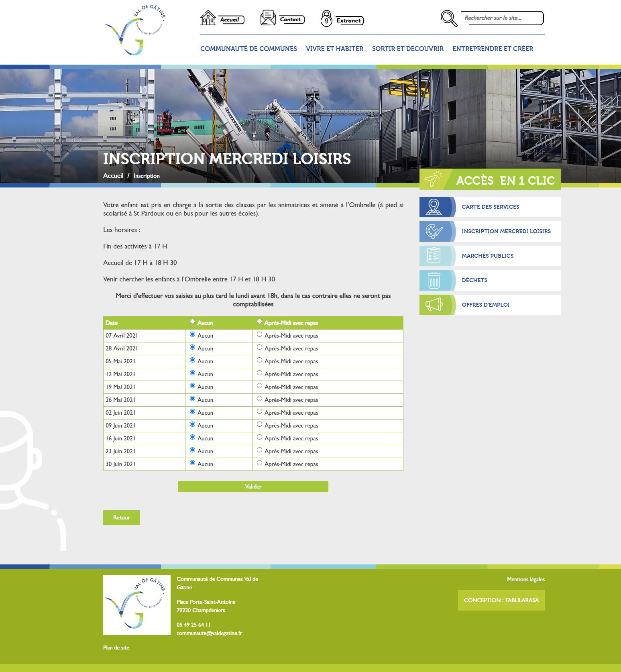The width and height of the screenshot is (621, 672).
Task: Select Après-Midi avec repas for 07 Avril 2021
Action: (x=259, y=334)
